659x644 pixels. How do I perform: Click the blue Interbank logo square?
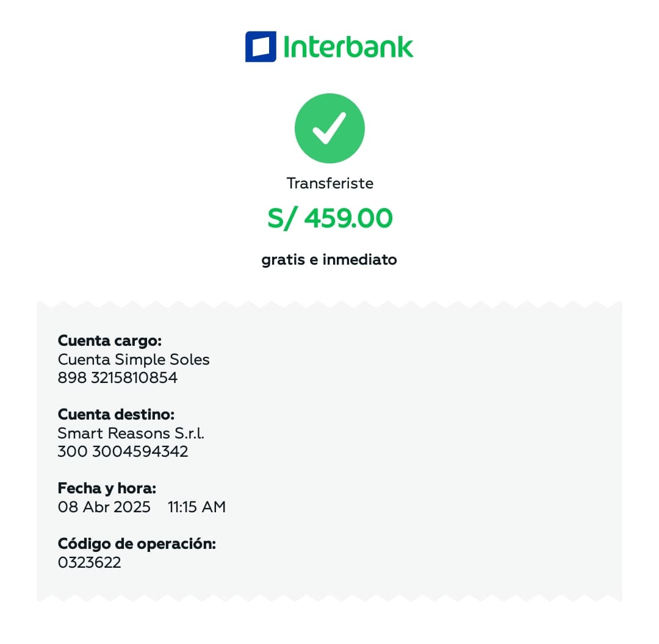pos(261,46)
